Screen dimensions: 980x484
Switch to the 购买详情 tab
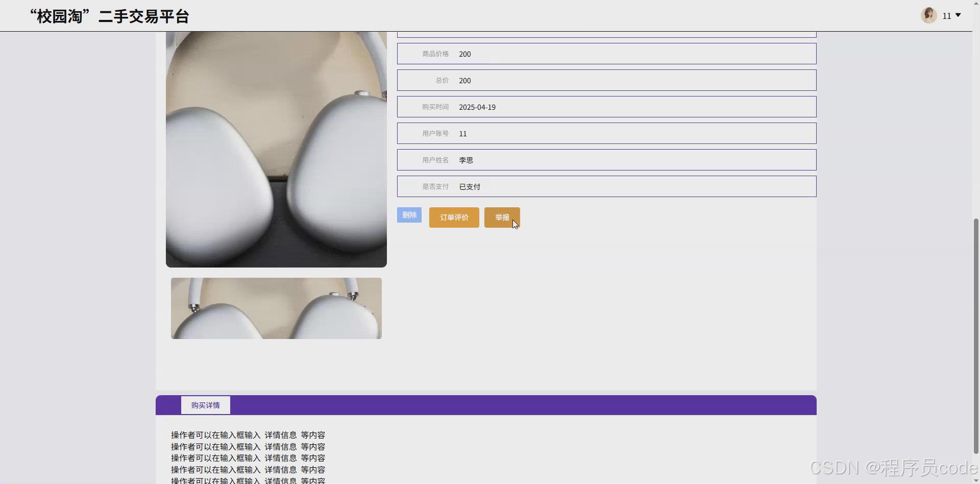click(x=205, y=404)
